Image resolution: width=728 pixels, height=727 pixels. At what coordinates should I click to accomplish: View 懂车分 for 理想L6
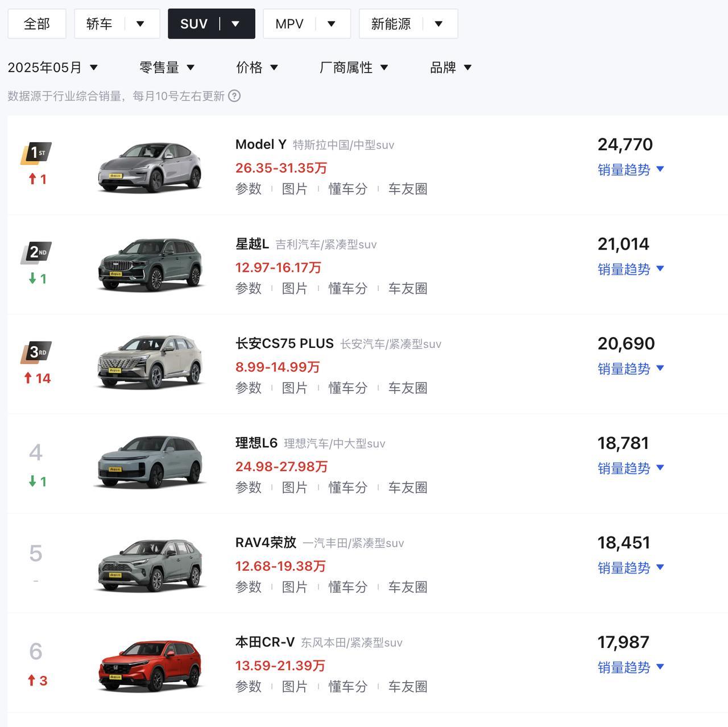(348, 487)
